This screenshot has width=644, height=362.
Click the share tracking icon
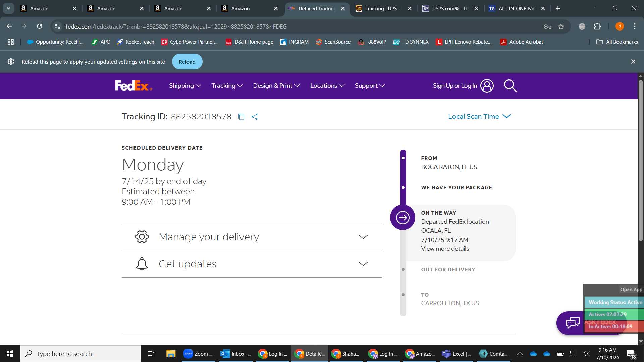click(255, 117)
